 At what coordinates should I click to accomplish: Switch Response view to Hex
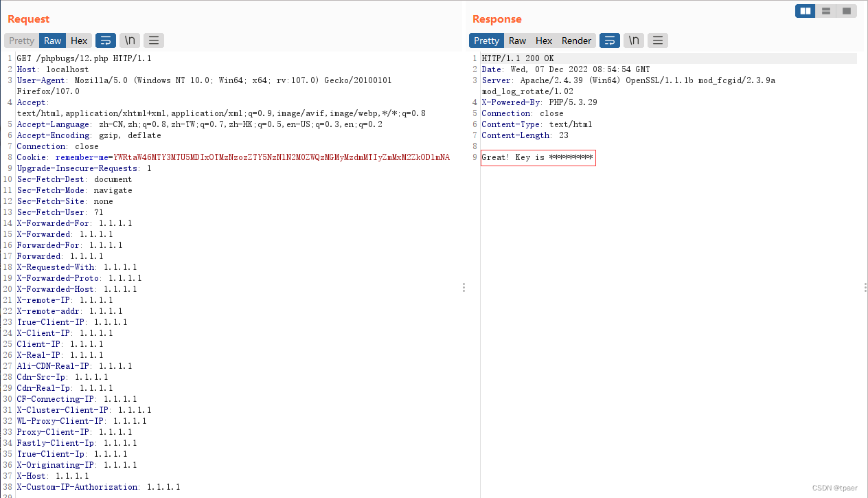pos(544,41)
